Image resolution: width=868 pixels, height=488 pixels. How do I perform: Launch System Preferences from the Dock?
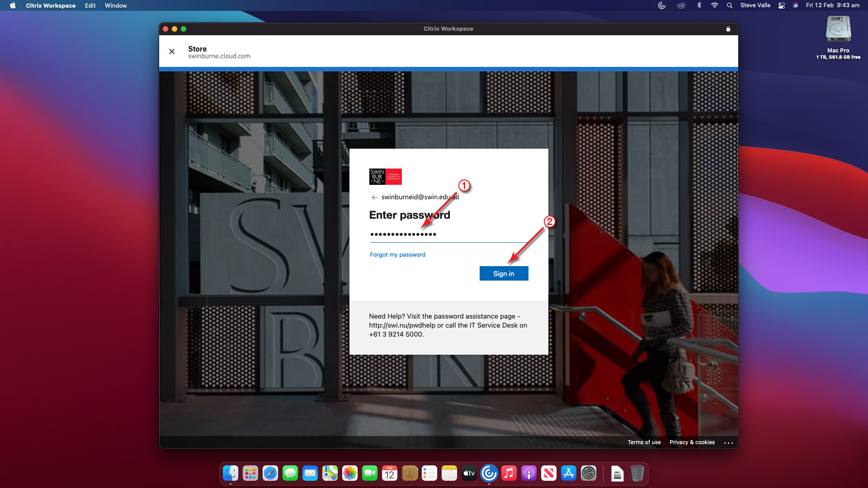589,474
